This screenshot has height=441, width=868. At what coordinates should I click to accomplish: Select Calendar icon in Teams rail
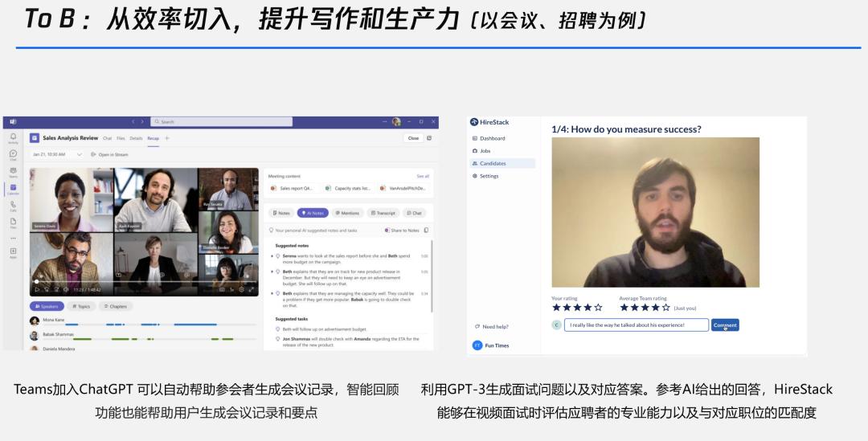tap(13, 189)
